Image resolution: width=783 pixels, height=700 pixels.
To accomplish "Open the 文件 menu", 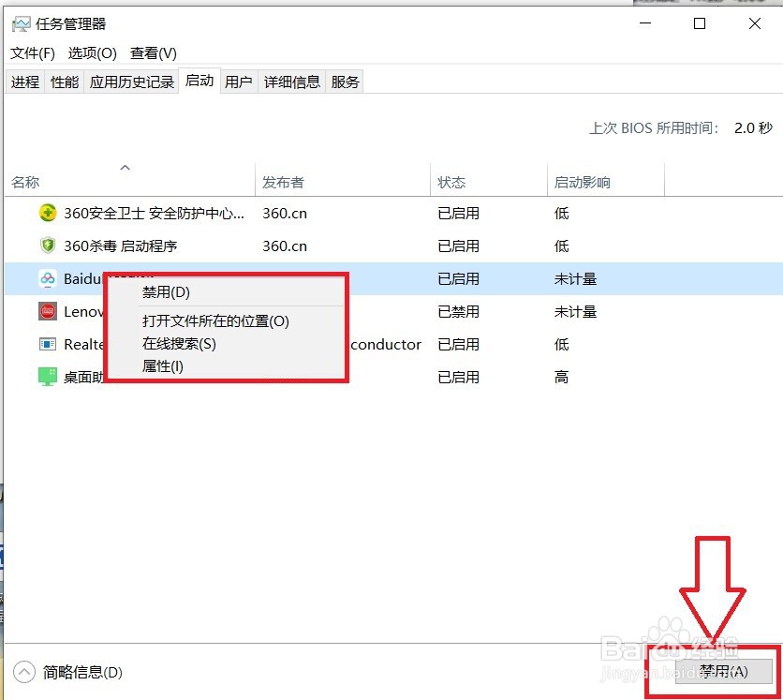I will (x=33, y=53).
